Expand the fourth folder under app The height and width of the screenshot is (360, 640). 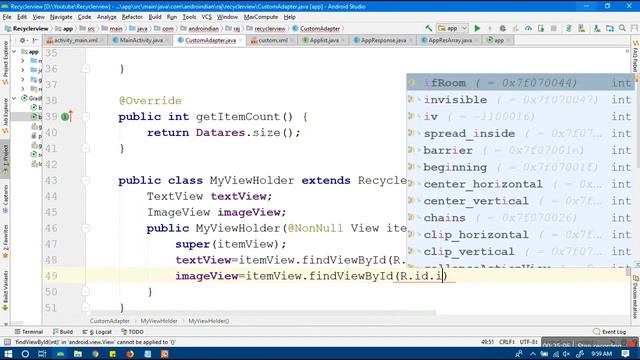click(23, 89)
